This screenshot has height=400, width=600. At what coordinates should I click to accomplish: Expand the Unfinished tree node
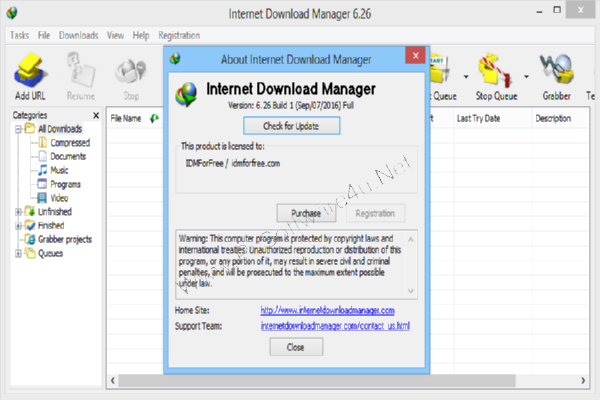click(18, 212)
